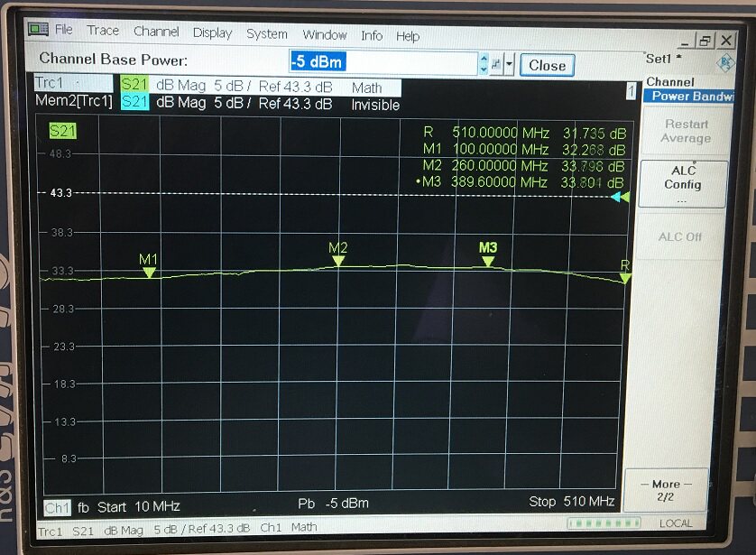756x555 pixels.
Task: Click the M3 389.60000 MHz marker readout
Action: pyautogui.click(x=520, y=181)
